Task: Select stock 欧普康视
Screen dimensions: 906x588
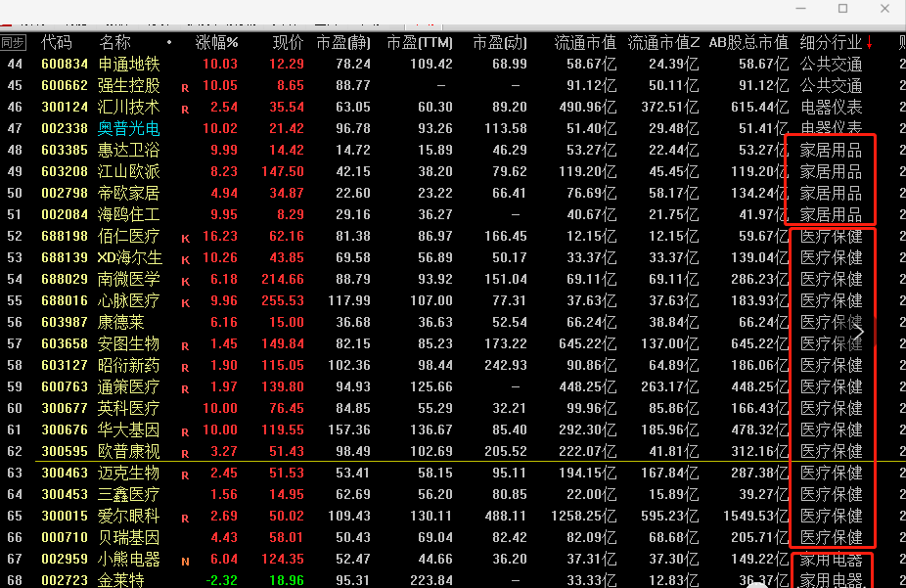Action: (128, 451)
